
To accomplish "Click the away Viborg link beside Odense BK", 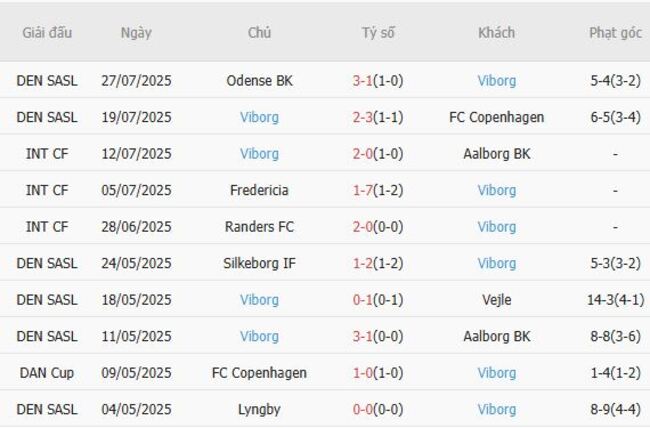I will 496,81.
